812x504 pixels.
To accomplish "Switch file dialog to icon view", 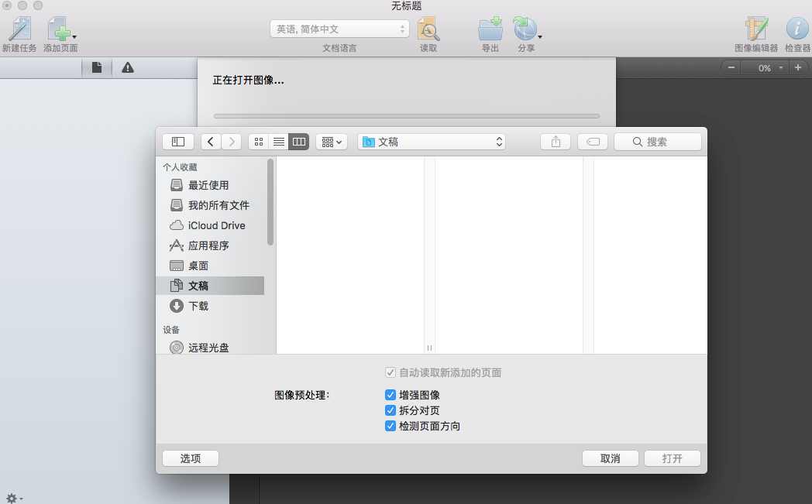I will click(x=259, y=142).
